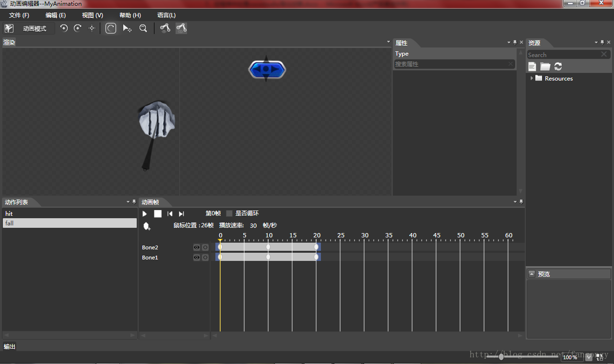Toggle bone visibility toolbar icon
Screen dimensions: 614x364
click(x=165, y=28)
